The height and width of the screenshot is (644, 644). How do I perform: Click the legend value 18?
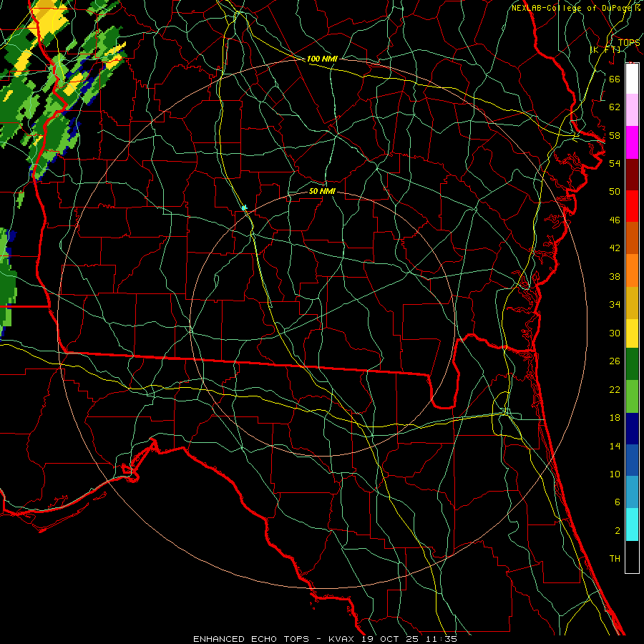pyautogui.click(x=615, y=418)
